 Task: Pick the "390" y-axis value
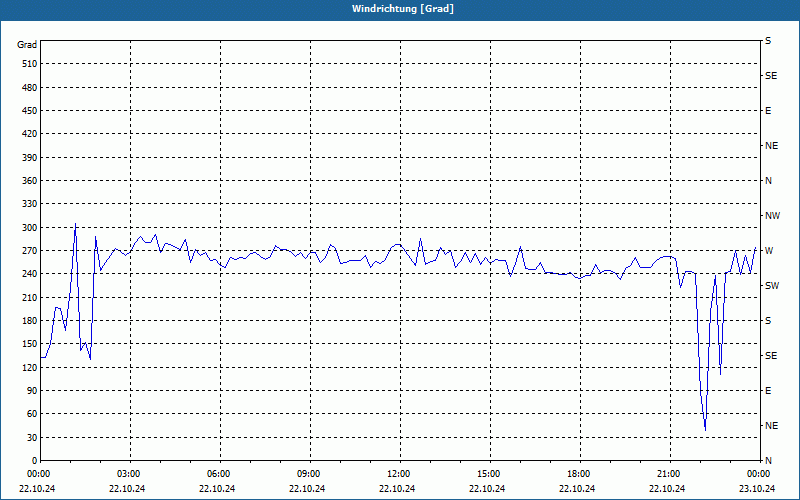coord(30,157)
